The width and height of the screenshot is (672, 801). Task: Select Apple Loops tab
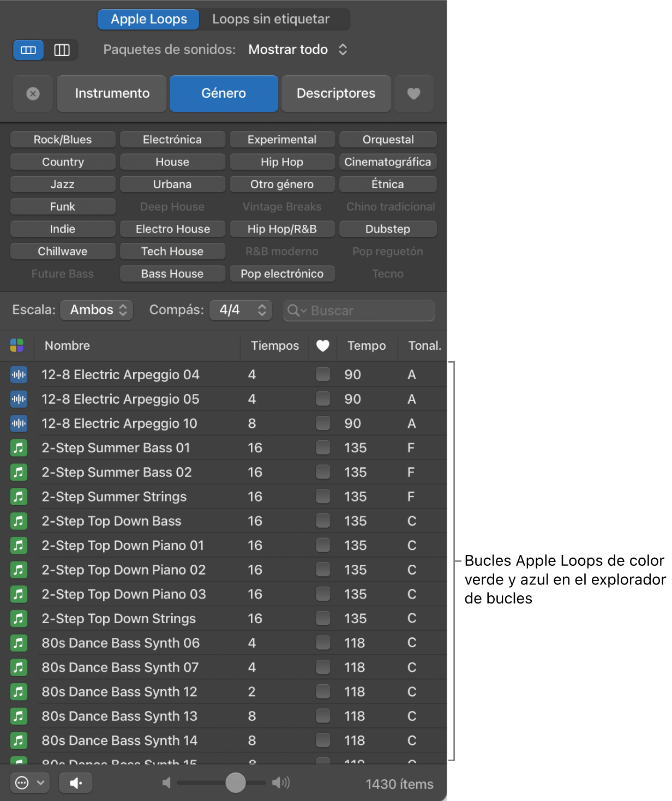[148, 19]
